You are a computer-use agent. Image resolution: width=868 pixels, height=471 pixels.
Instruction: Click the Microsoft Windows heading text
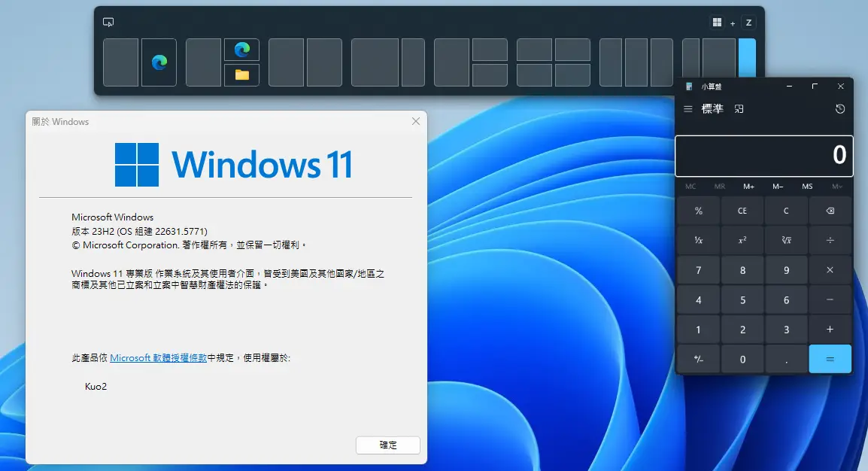tap(112, 217)
